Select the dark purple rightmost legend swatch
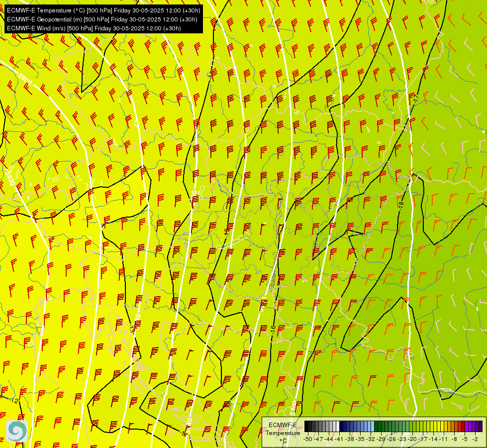Image resolution: width=487 pixels, height=448 pixels. point(481,426)
